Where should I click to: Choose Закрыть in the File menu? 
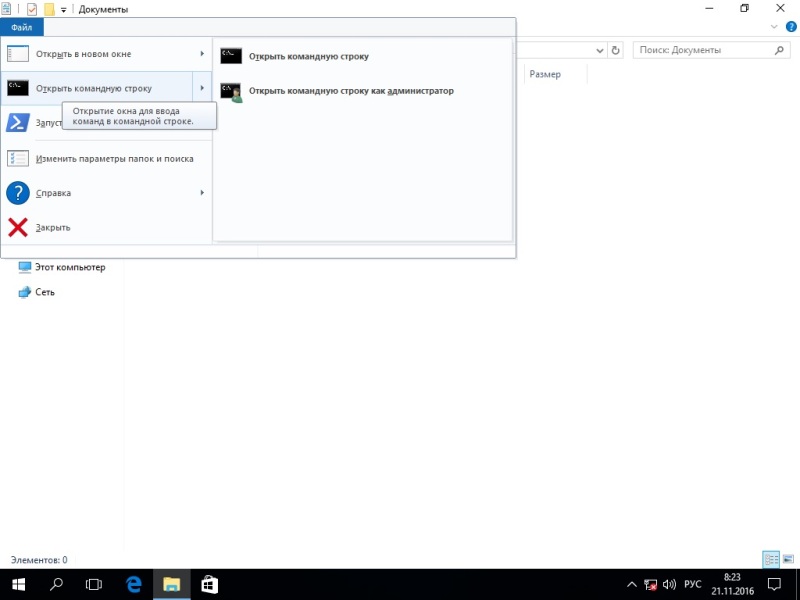106,228
